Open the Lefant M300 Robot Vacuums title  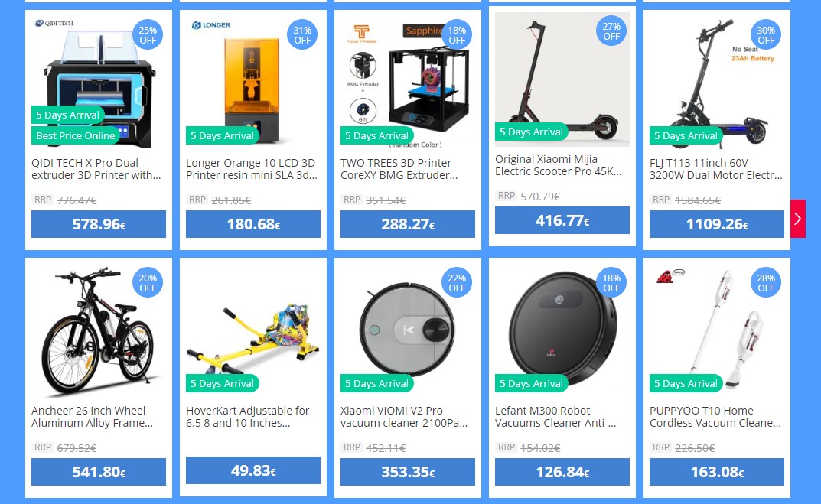coord(555,417)
